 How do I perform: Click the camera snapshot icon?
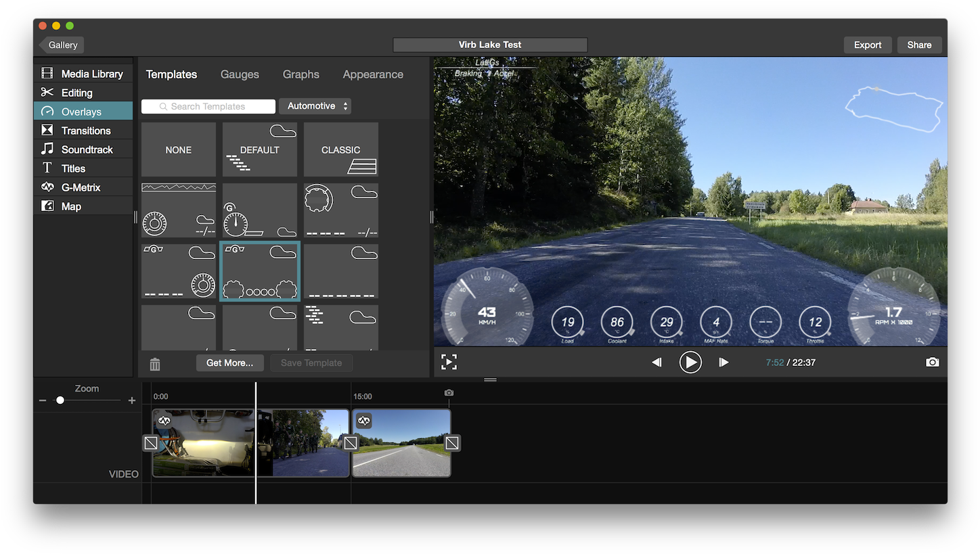tap(932, 363)
